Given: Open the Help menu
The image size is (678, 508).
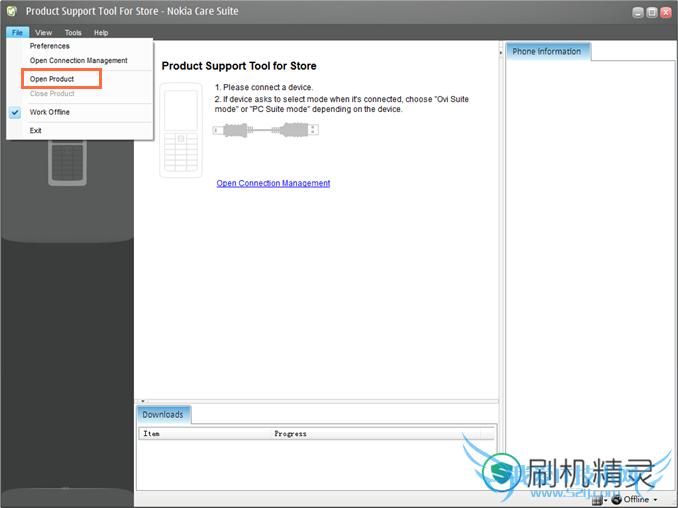Looking at the screenshot, I should pos(101,32).
